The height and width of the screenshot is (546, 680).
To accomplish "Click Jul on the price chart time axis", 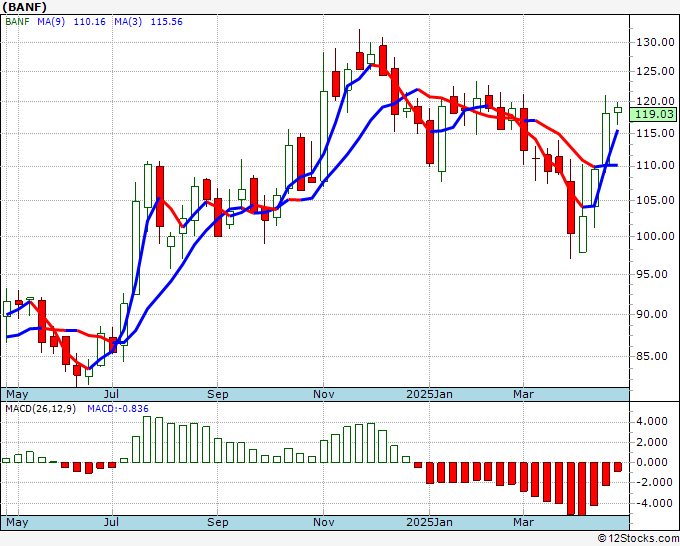I will coord(111,394).
